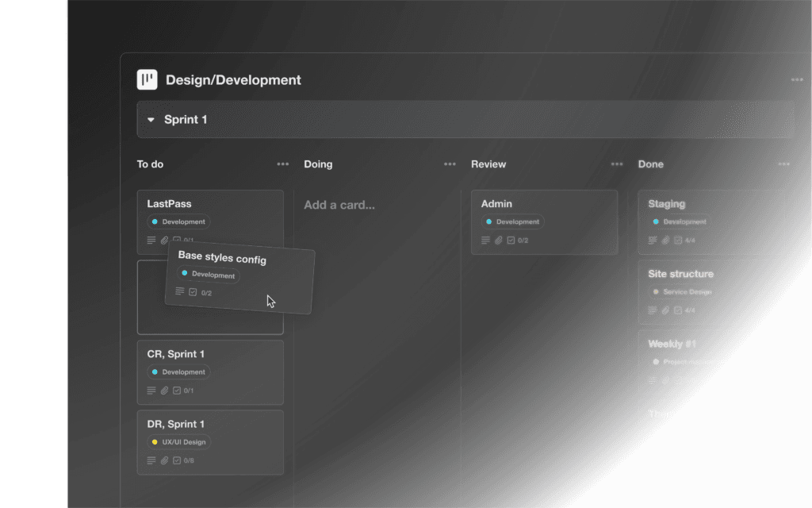Image resolution: width=812 pixels, height=508 pixels.
Task: Open the To do column options menu
Action: [x=282, y=164]
